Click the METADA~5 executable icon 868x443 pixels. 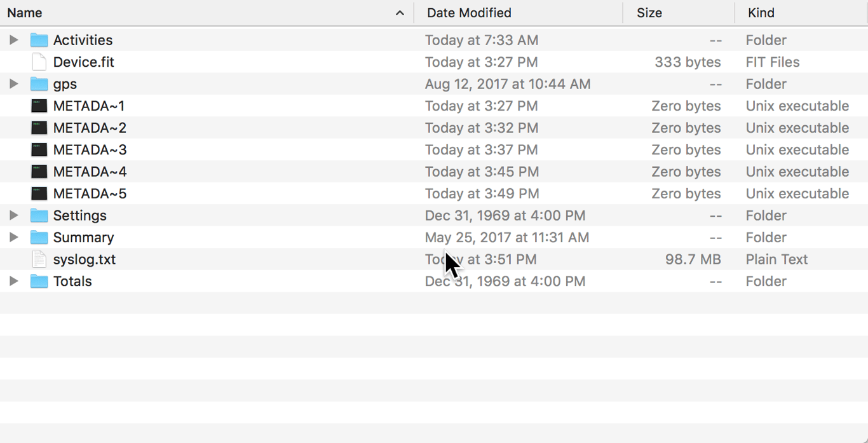click(x=39, y=194)
